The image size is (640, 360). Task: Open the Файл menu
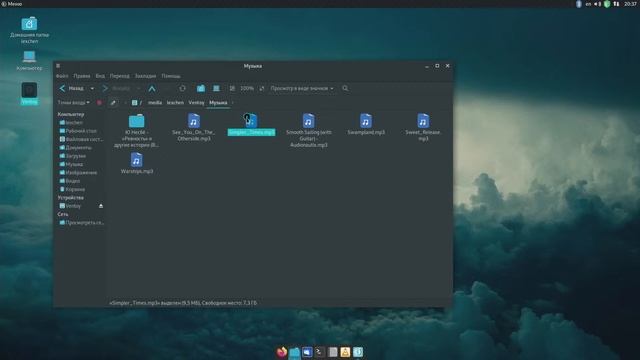coord(62,76)
